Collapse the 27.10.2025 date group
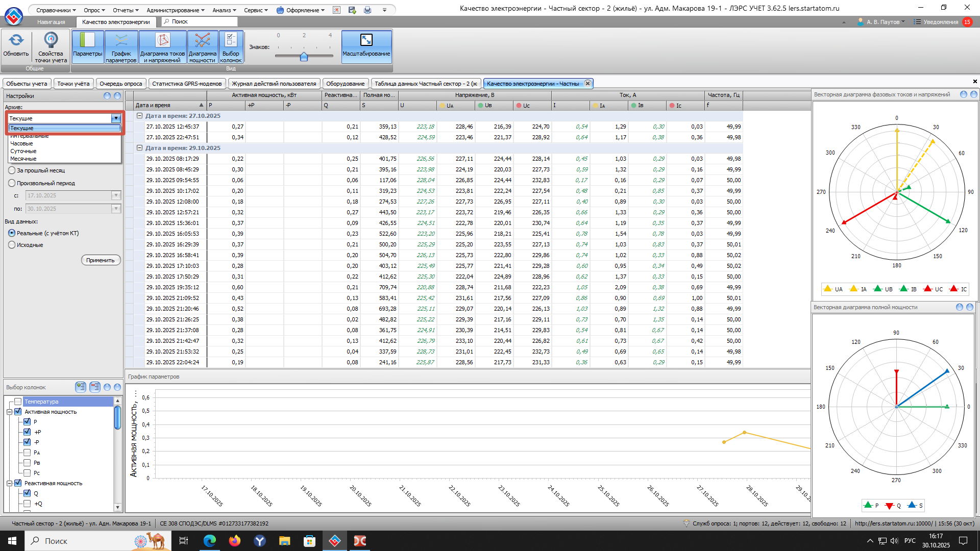 point(139,116)
